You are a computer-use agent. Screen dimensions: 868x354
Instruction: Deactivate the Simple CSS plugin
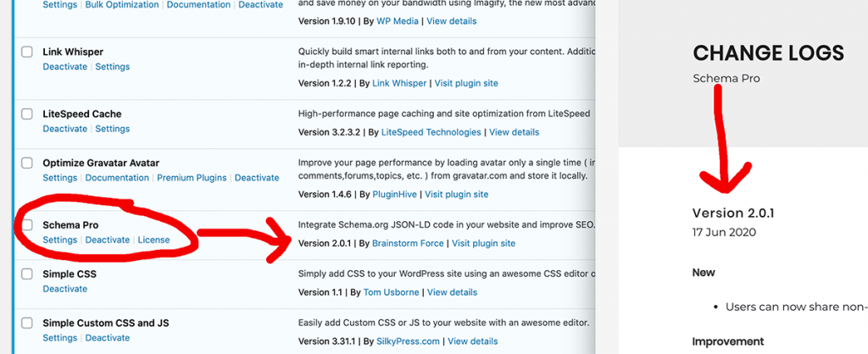pyautogui.click(x=65, y=289)
